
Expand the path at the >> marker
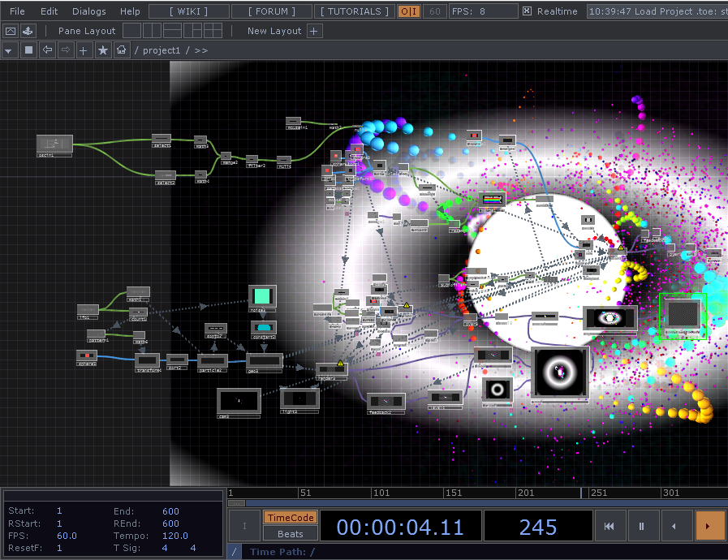(x=200, y=50)
